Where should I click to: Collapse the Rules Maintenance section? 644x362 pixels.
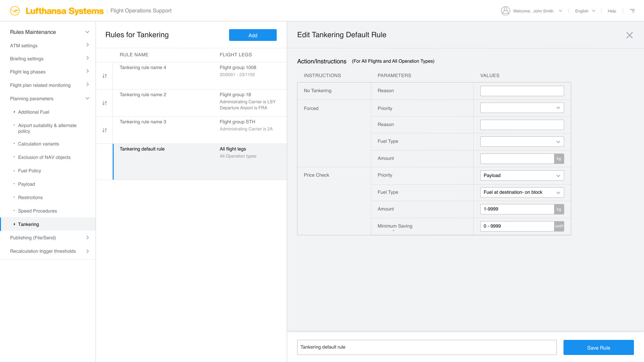point(88,32)
